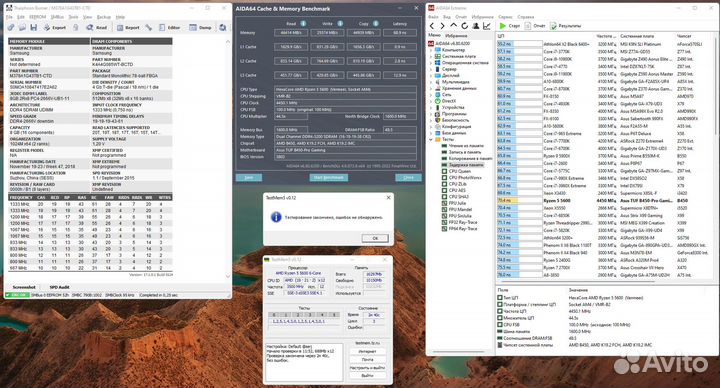Click the Read info icon in Cache & Memory Benchmark
720x388 pixels.
(x=303, y=23)
